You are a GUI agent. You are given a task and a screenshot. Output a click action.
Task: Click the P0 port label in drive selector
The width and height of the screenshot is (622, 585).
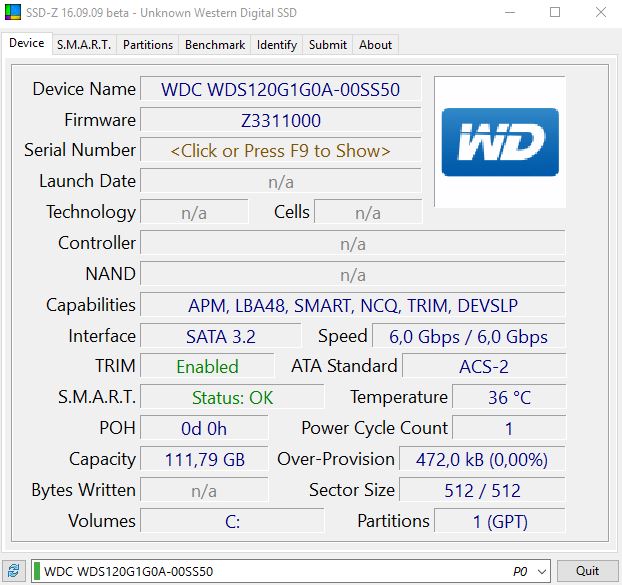click(x=520, y=572)
